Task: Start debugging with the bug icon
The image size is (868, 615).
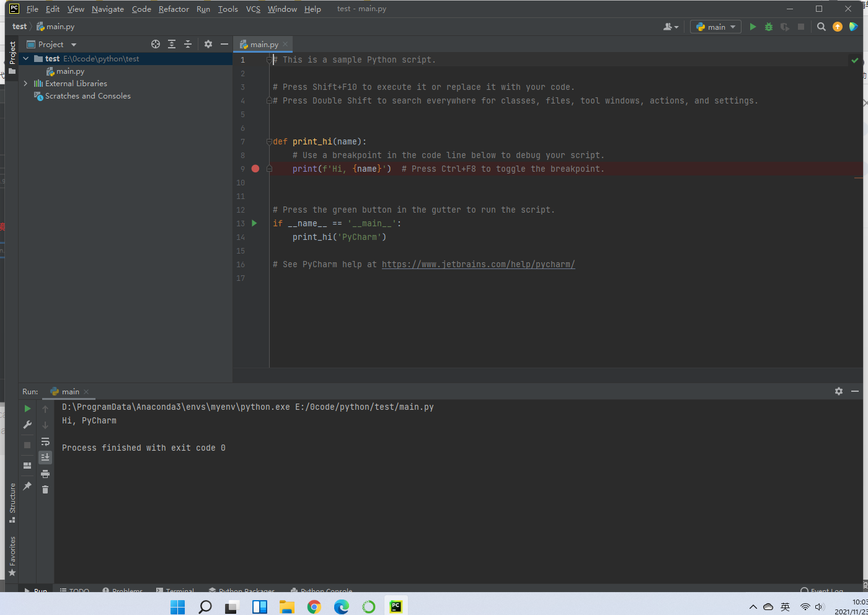Action: (x=769, y=27)
